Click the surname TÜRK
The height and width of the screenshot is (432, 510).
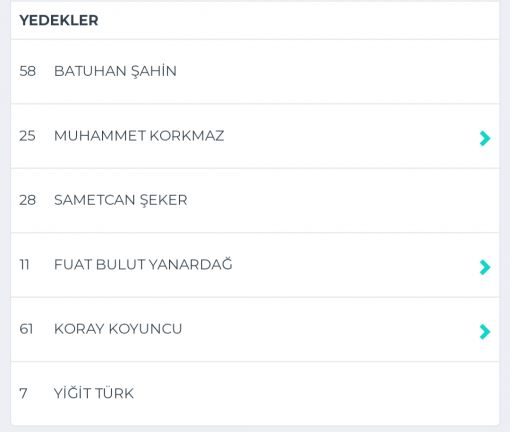114,393
